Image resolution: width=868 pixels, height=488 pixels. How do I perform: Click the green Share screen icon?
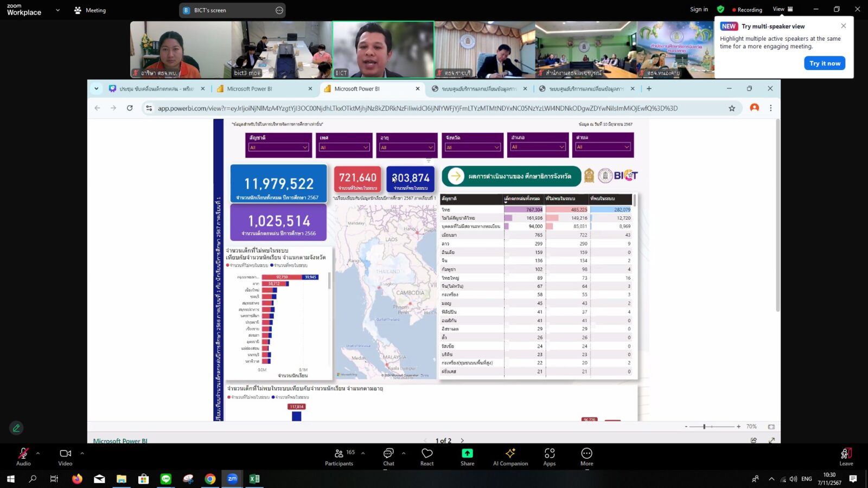click(467, 453)
